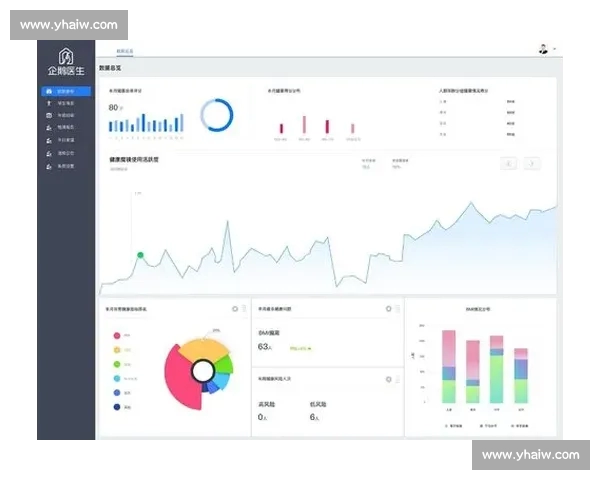Toggle the pink legend item of pie chart

(117, 336)
